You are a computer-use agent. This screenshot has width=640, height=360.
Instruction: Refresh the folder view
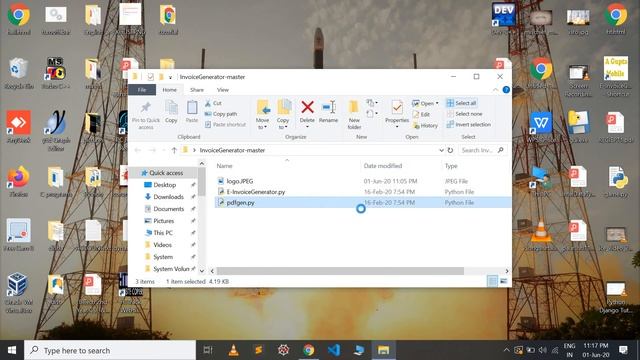[x=450, y=150]
